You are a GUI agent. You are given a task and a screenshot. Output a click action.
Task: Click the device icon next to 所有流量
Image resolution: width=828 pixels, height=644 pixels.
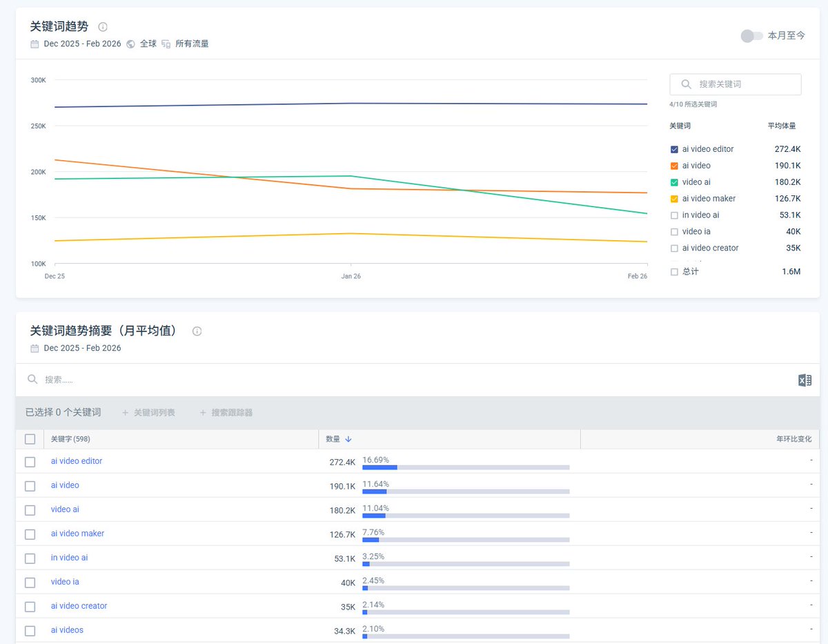coord(166,43)
